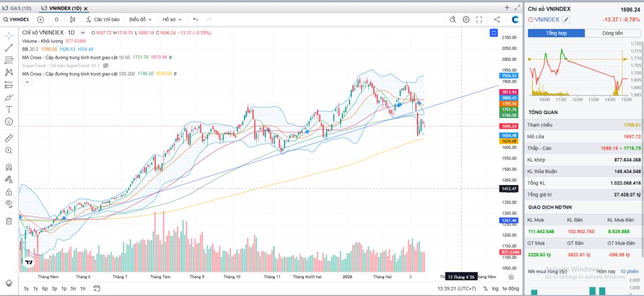Open chart settings gear icon
The image size is (644, 296).
(466, 19)
